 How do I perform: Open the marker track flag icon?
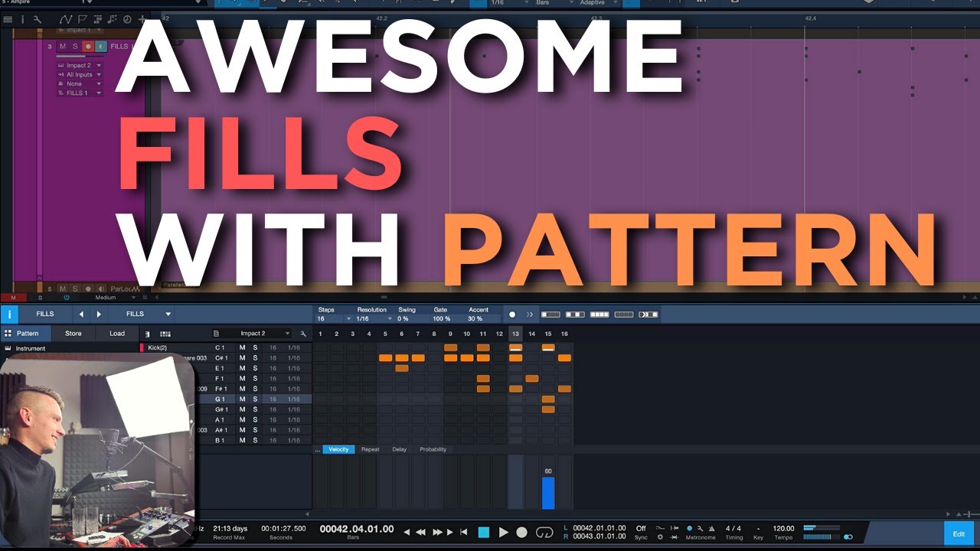coord(83,19)
